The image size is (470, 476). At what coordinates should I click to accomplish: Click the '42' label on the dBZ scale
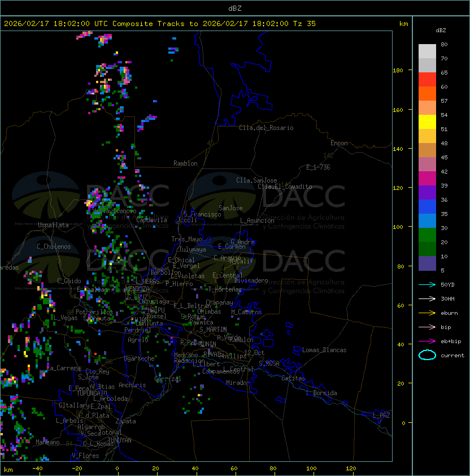tap(444, 171)
